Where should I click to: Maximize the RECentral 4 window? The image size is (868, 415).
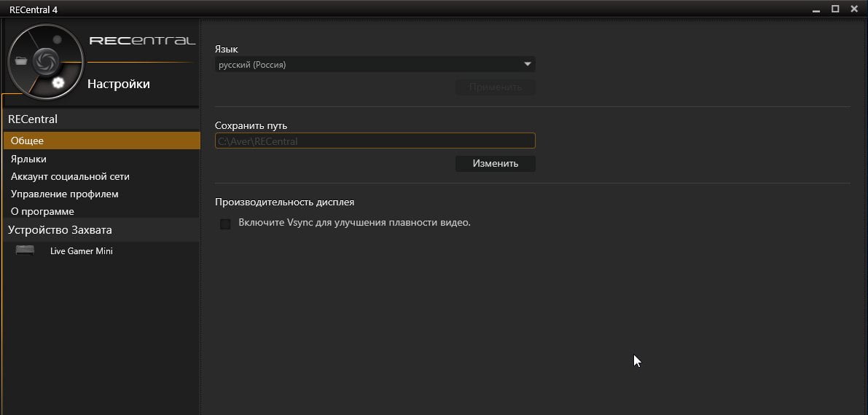(835, 9)
